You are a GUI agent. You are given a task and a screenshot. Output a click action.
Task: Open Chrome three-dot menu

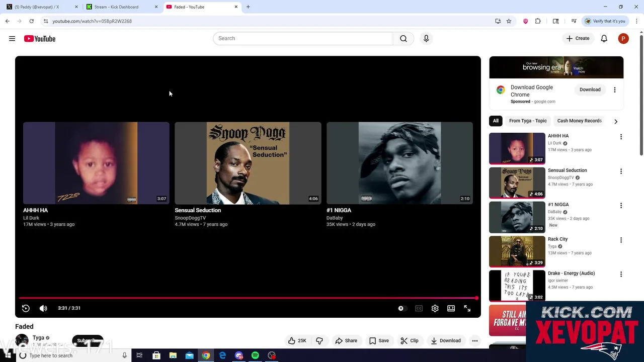[636, 21]
